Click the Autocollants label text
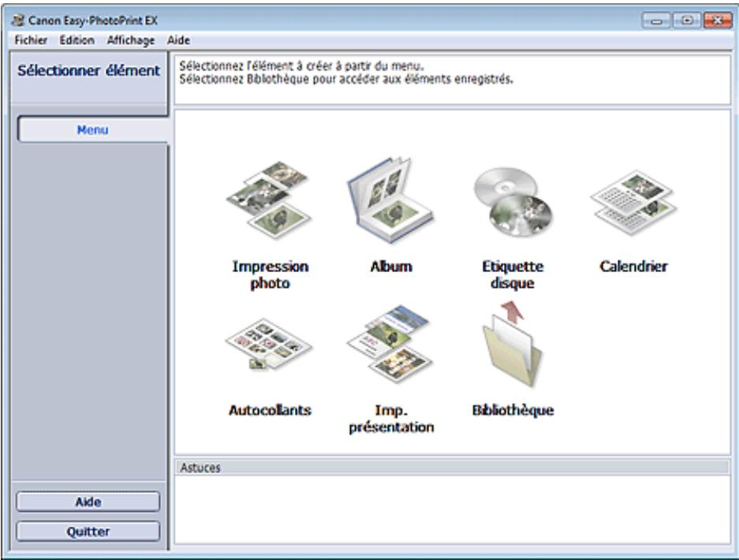Screen dimensions: 739x560 tap(270, 410)
